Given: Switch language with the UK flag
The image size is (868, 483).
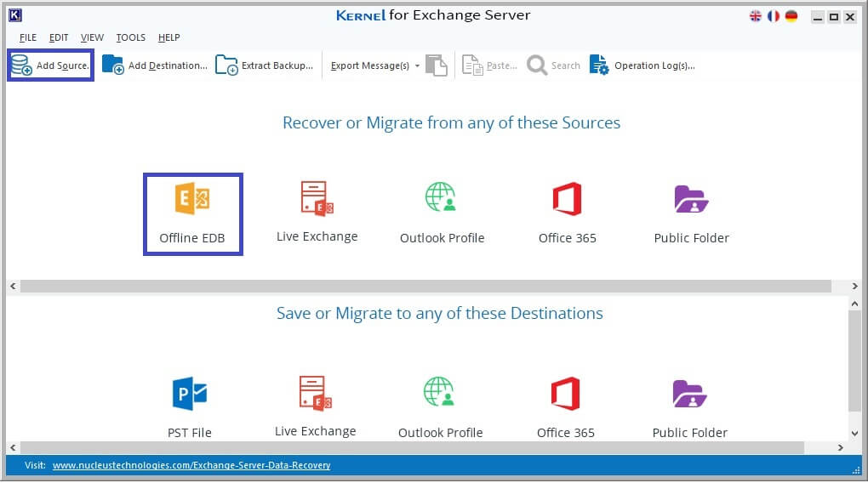Looking at the screenshot, I should [755, 16].
